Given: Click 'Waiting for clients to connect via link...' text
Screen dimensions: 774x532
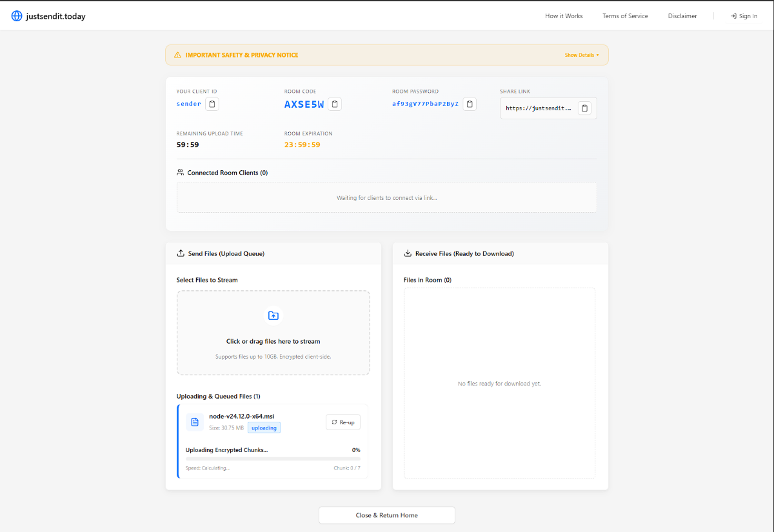Looking at the screenshot, I should click(387, 197).
